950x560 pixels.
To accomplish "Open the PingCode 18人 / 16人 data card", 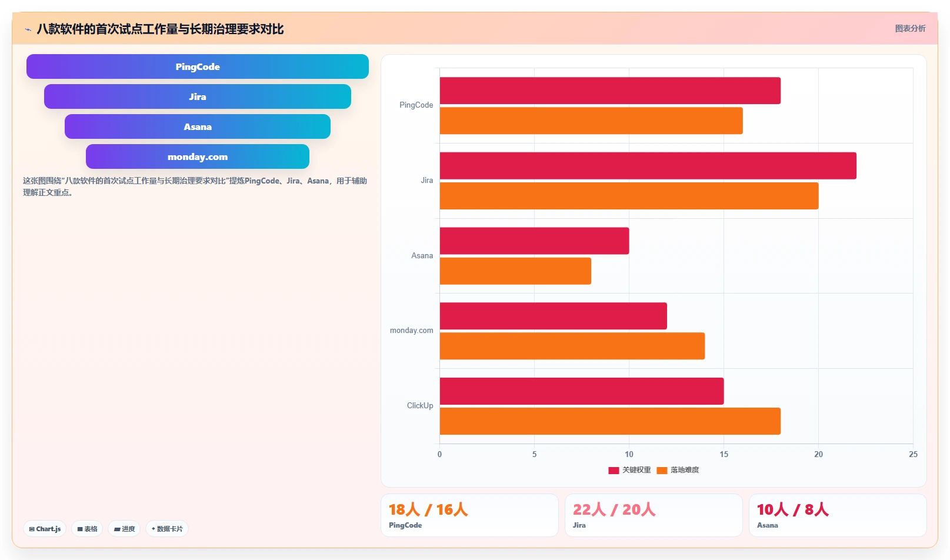I will click(469, 515).
